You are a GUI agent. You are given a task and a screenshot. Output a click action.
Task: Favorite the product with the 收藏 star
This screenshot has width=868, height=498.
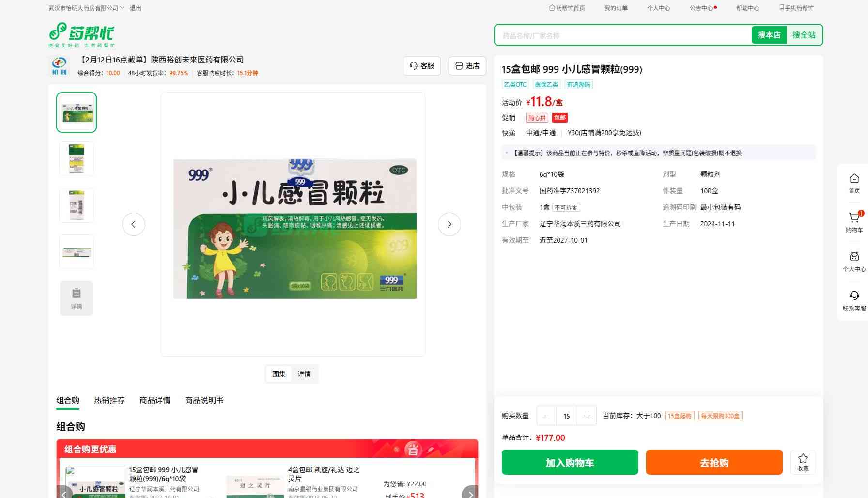(x=803, y=462)
